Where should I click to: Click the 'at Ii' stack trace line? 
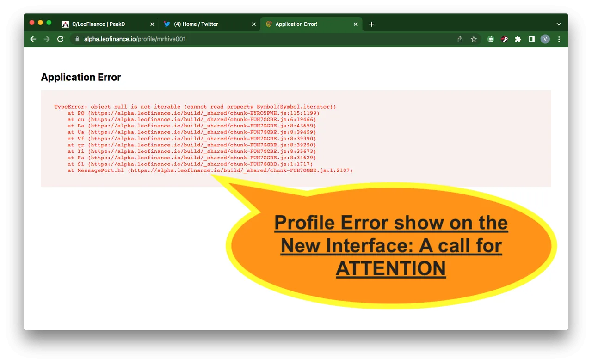[x=192, y=152]
